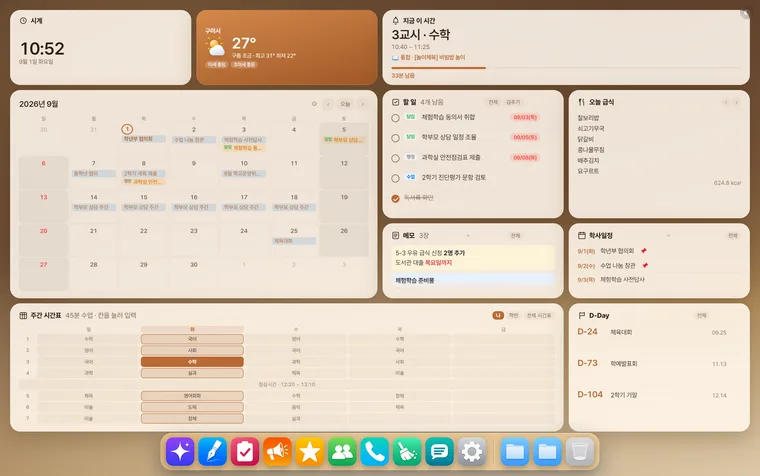
Task: Go to previous month in calendar
Action: 328,104
